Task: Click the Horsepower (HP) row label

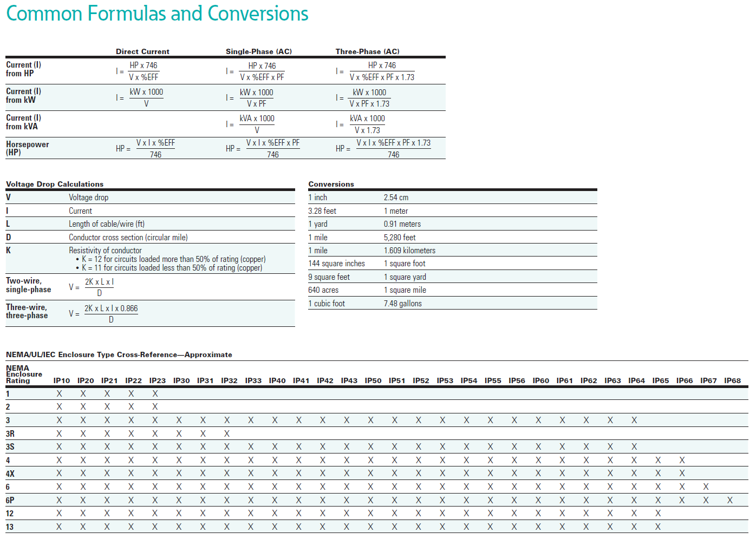Action: tap(27, 148)
